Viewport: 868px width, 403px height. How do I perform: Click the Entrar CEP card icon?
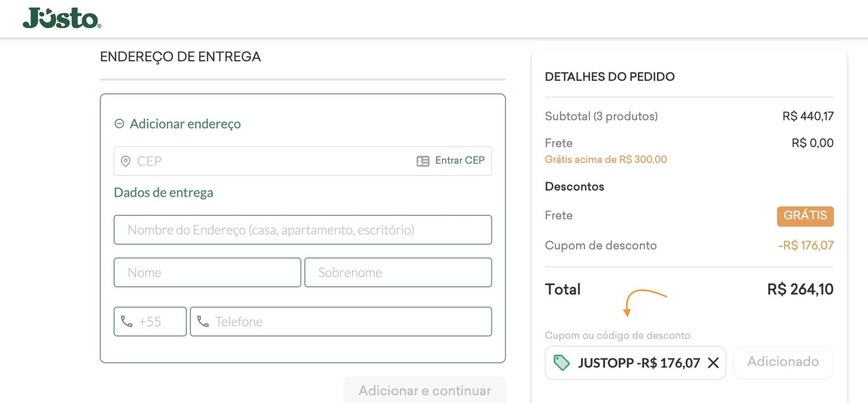coord(423,161)
